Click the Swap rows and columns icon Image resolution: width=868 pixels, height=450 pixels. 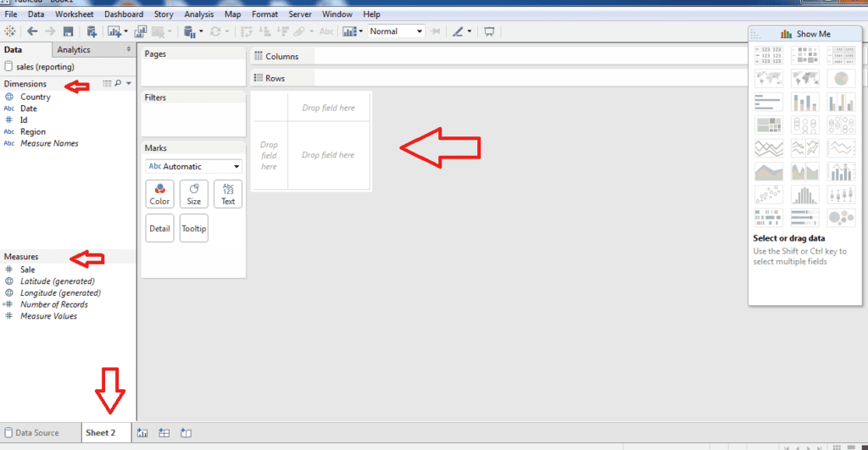[x=247, y=31]
